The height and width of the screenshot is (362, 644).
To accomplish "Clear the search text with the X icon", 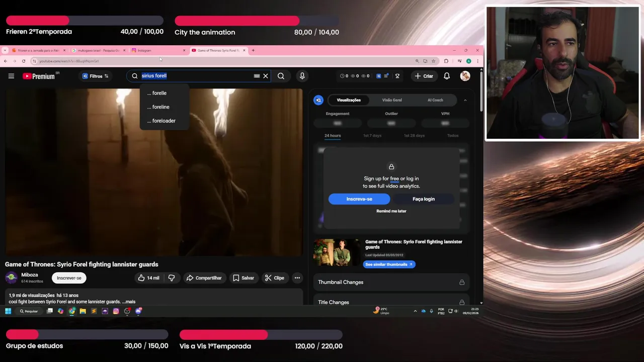I will 266,76.
